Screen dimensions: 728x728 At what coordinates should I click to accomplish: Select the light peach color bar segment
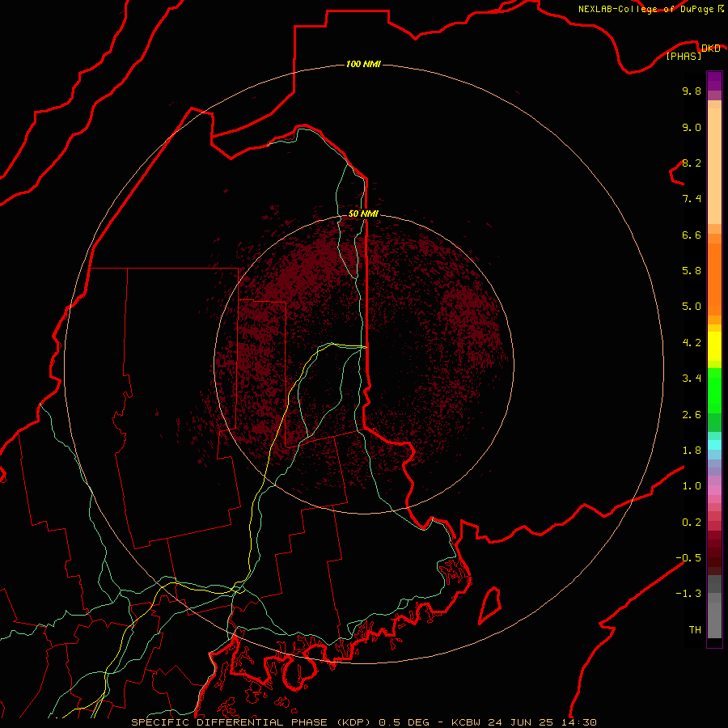[714, 166]
